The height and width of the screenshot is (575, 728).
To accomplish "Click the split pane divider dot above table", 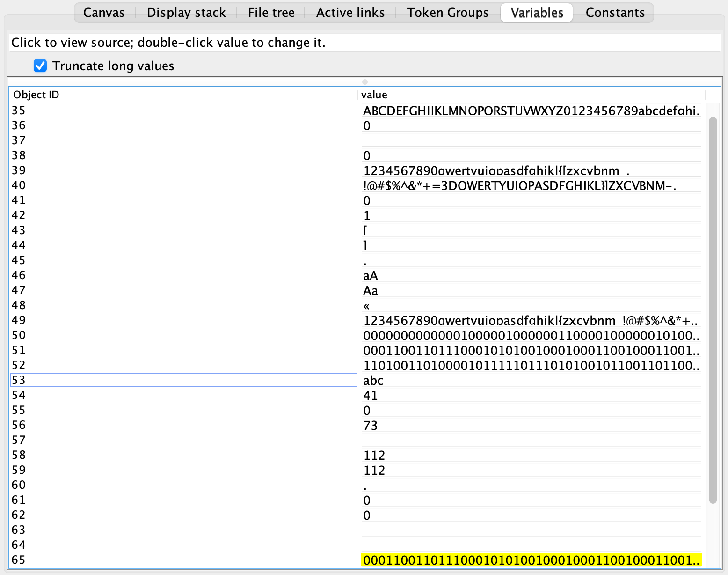I will 365,82.
